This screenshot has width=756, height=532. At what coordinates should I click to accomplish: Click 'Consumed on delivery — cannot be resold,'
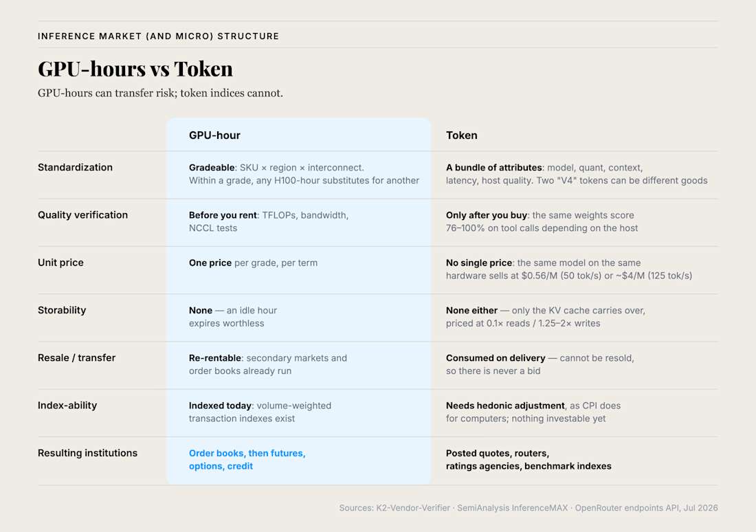pyautogui.click(x=540, y=358)
